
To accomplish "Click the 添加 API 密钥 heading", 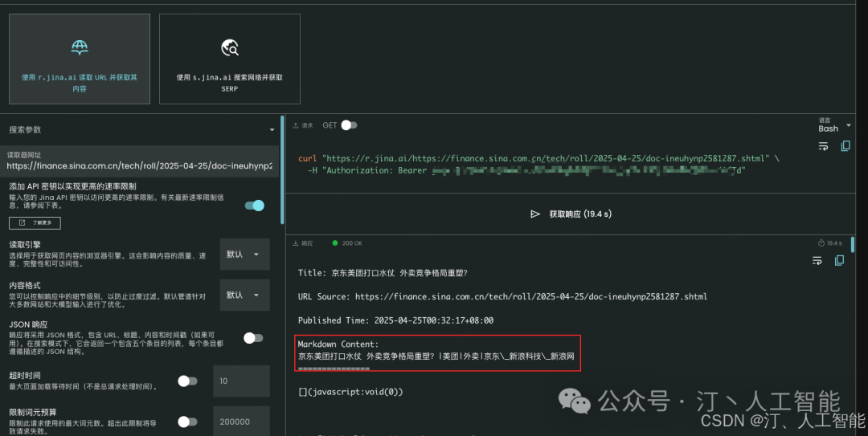I will tap(72, 186).
